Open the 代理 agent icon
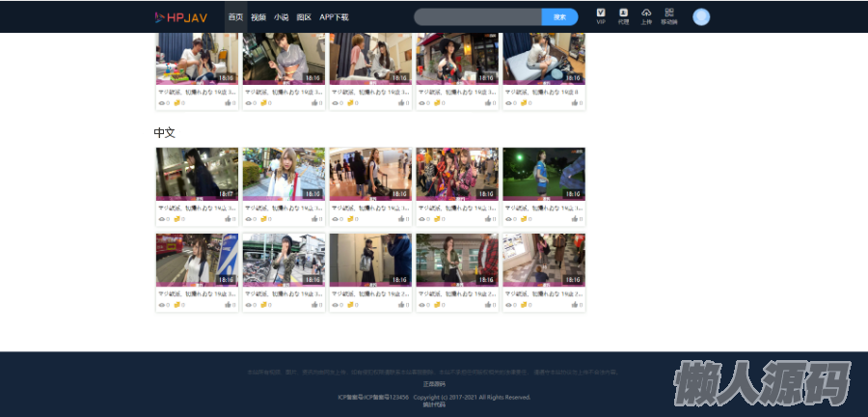This screenshot has height=417, width=868. 623,16
